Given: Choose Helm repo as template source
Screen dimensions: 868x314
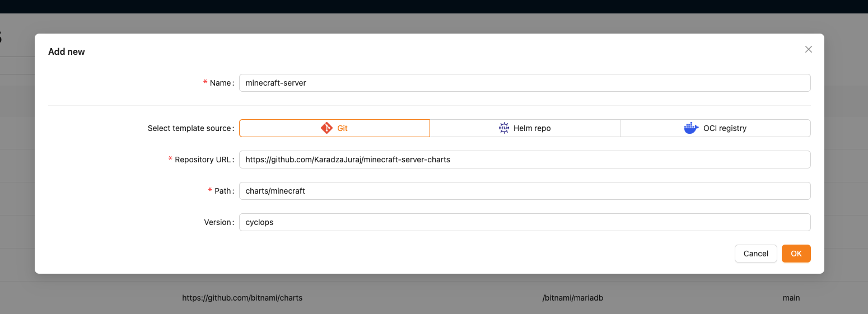Looking at the screenshot, I should coord(525,128).
